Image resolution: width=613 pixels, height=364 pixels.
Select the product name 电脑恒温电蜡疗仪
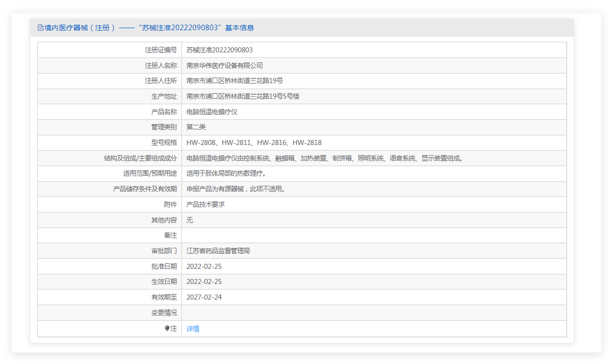(x=212, y=112)
